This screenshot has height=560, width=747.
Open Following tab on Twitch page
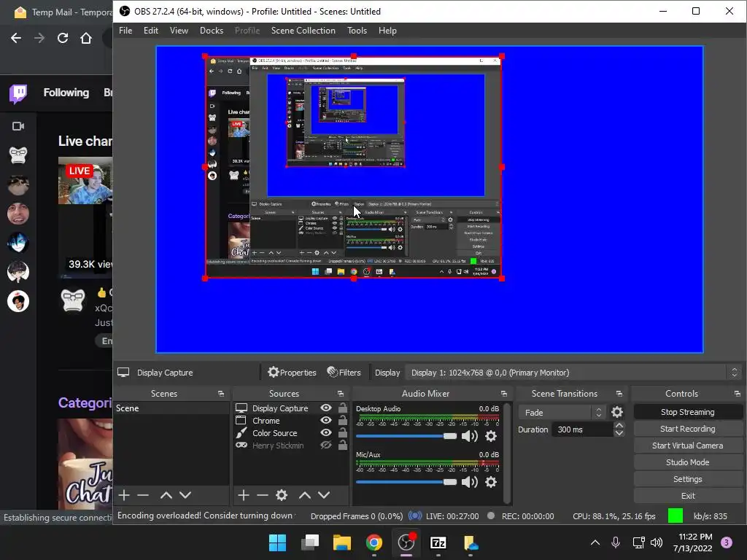tap(66, 93)
